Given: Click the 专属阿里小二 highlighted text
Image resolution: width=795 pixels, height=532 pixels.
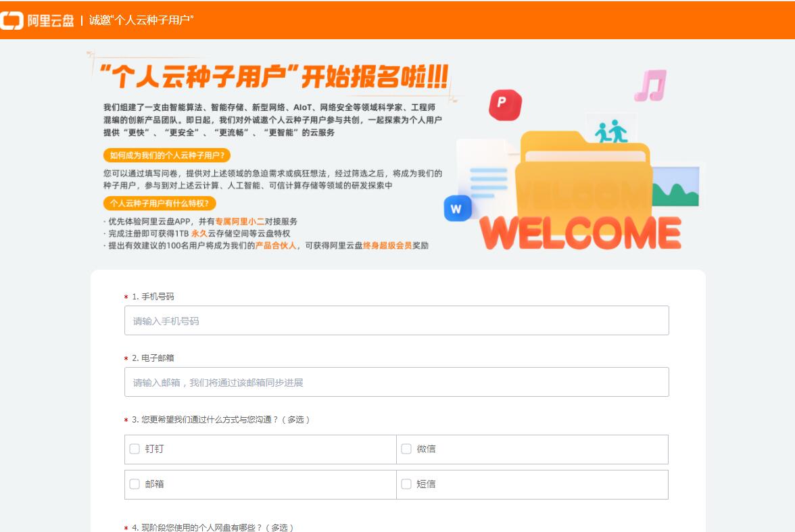Looking at the screenshot, I should pyautogui.click(x=240, y=222).
